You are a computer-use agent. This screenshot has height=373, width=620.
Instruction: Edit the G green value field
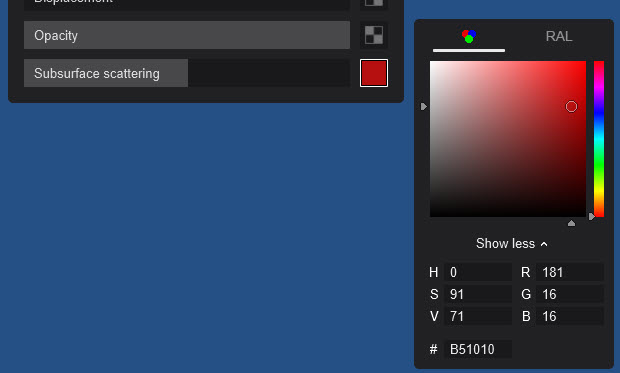569,294
